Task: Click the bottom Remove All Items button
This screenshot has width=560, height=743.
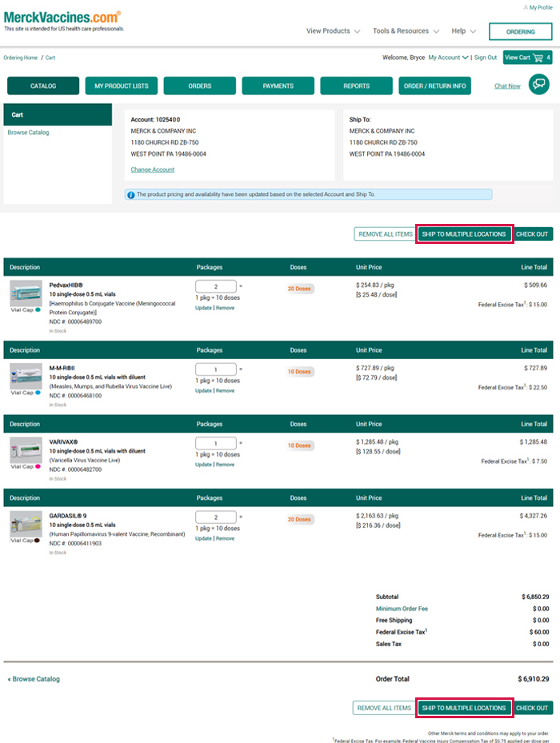Action: [384, 708]
